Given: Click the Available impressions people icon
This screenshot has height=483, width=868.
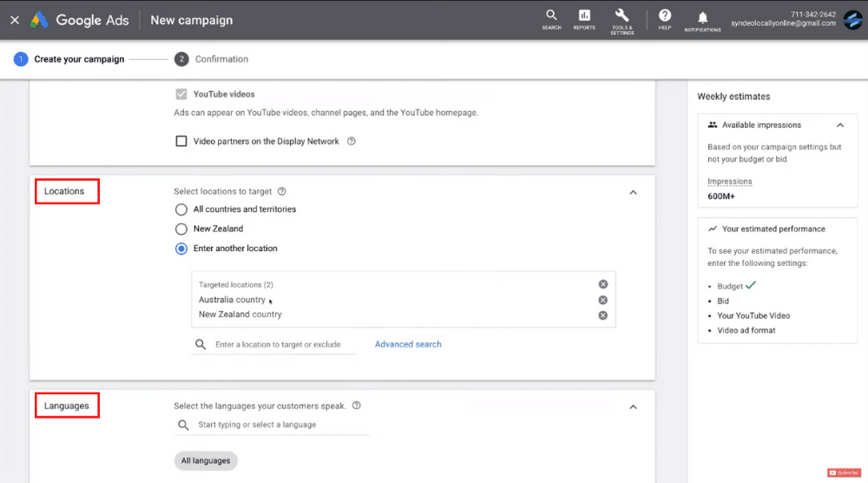Looking at the screenshot, I should pyautogui.click(x=713, y=124).
